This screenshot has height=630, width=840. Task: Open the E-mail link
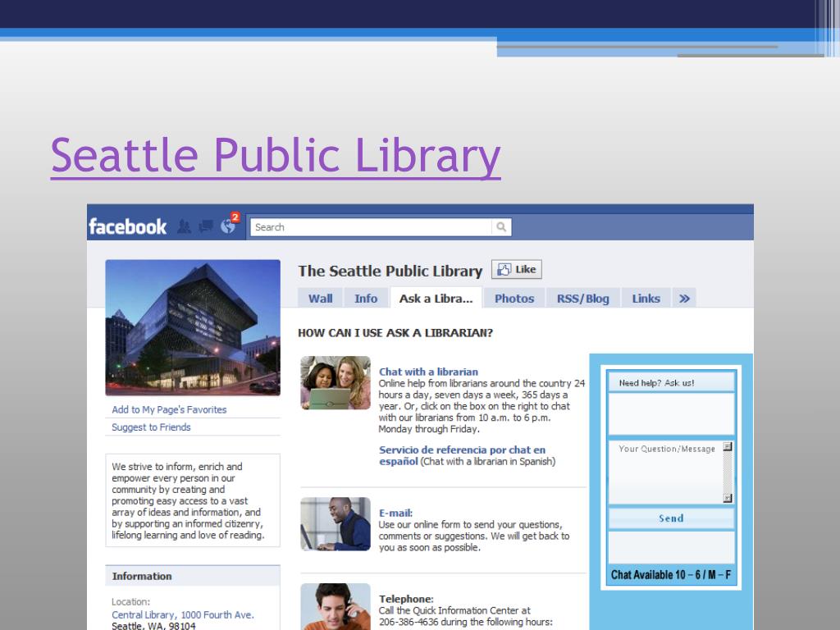396,514
